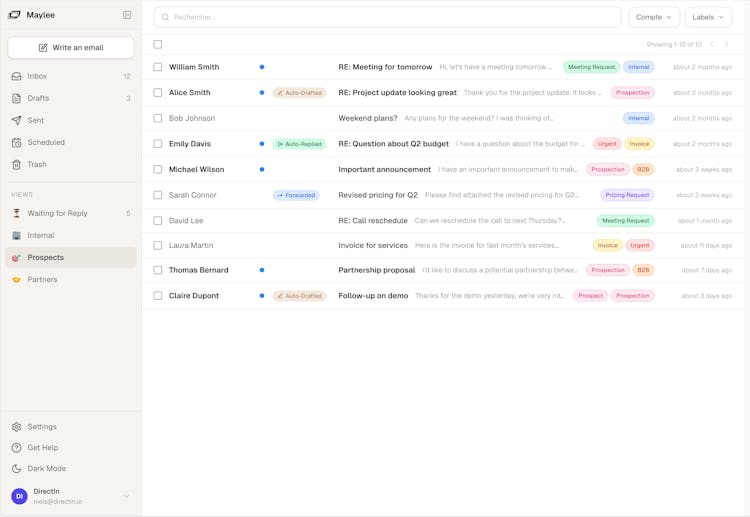Go to the Sent folder

tap(36, 120)
